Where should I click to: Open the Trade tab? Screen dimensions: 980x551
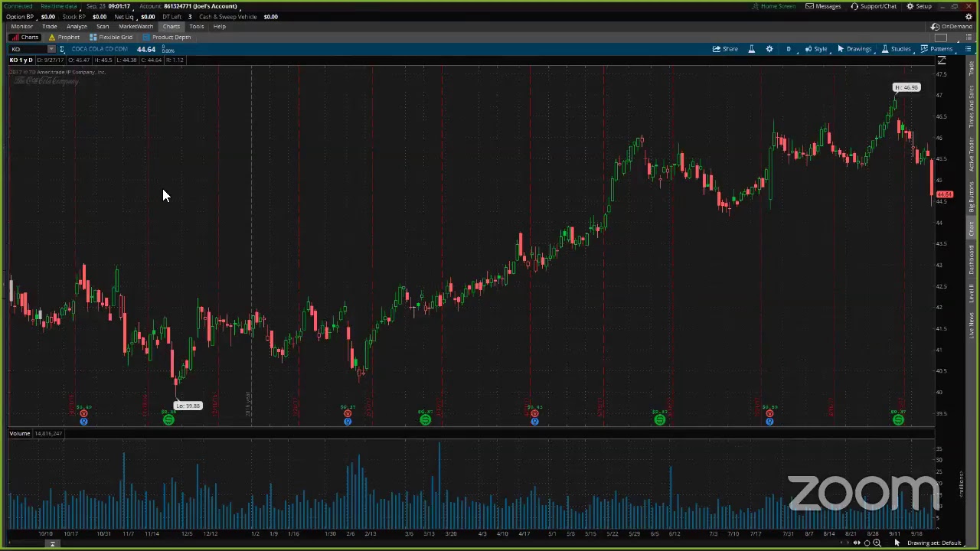pyautogui.click(x=49, y=26)
